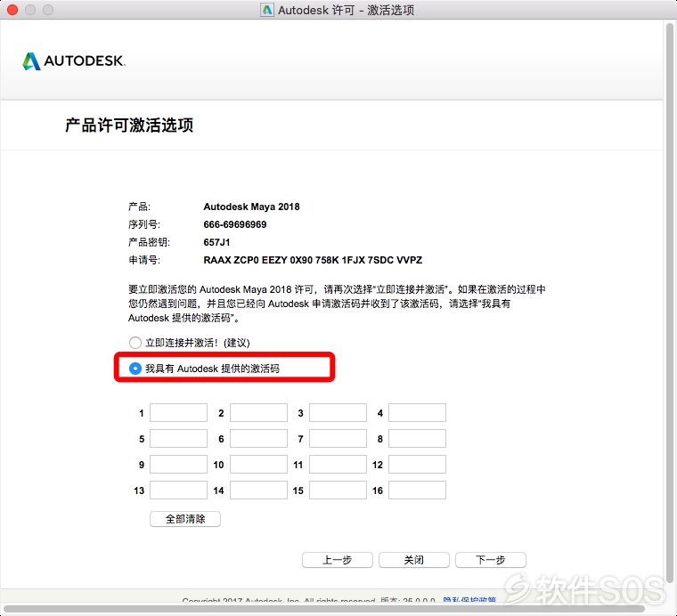The width and height of the screenshot is (677, 616).
Task: Click the serial number 666-69696969
Action: (235, 224)
